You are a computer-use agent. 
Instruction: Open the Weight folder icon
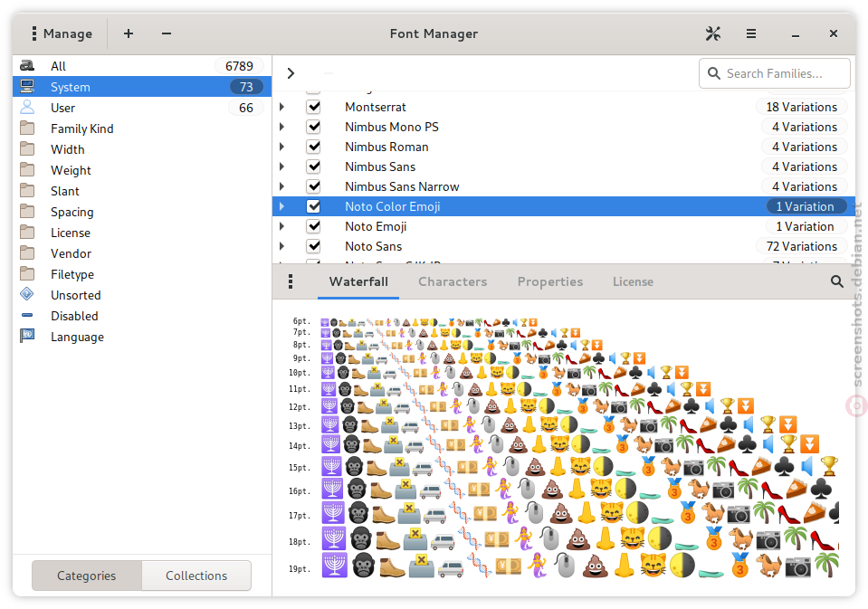click(27, 170)
